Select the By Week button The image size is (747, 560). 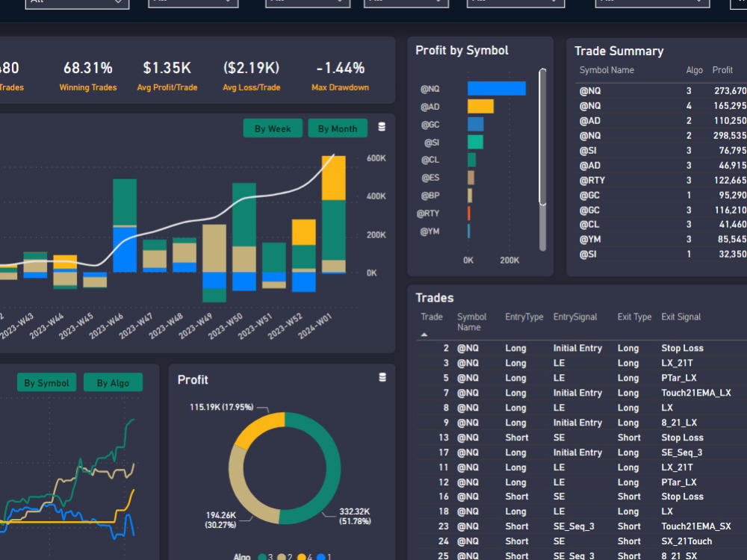(x=273, y=128)
